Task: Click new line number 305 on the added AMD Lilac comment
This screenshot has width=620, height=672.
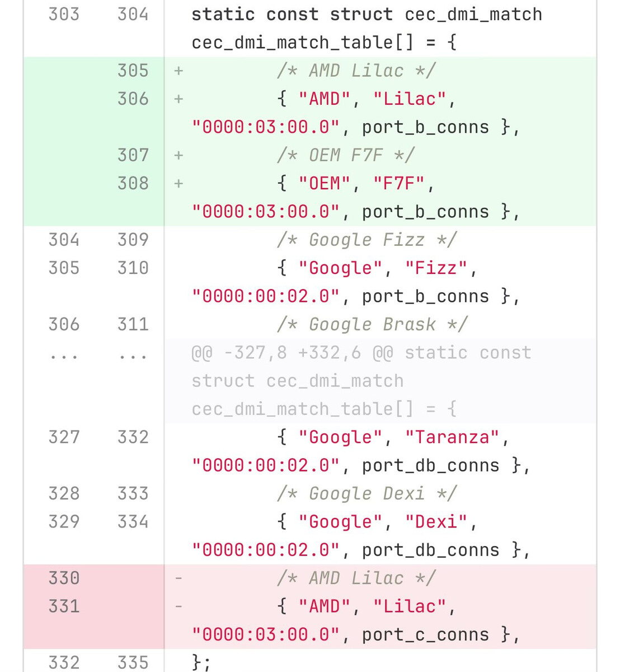Action: (x=133, y=71)
